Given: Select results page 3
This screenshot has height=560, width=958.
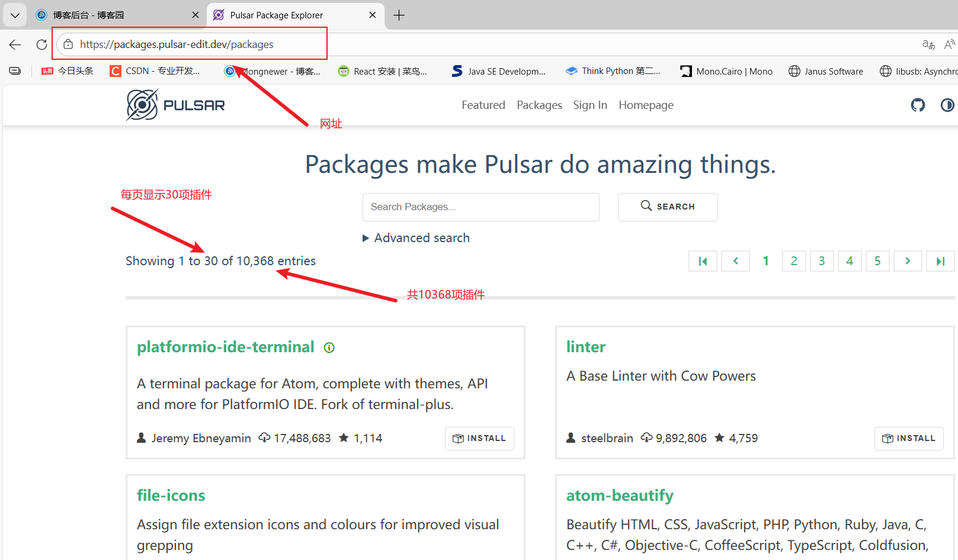Looking at the screenshot, I should point(822,261).
